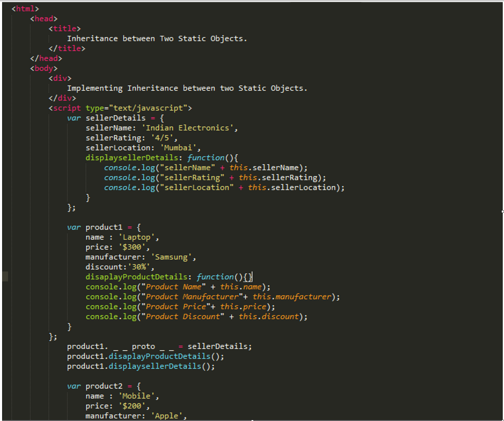
Task: Click the margin marker beside disaplayProductDetails line
Action: (x=5, y=277)
